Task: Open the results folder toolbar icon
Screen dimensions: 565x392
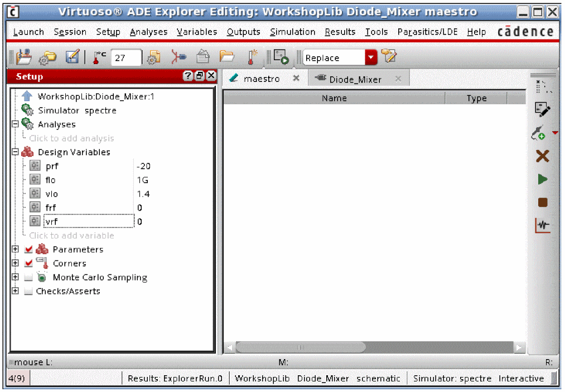Action: pos(227,57)
